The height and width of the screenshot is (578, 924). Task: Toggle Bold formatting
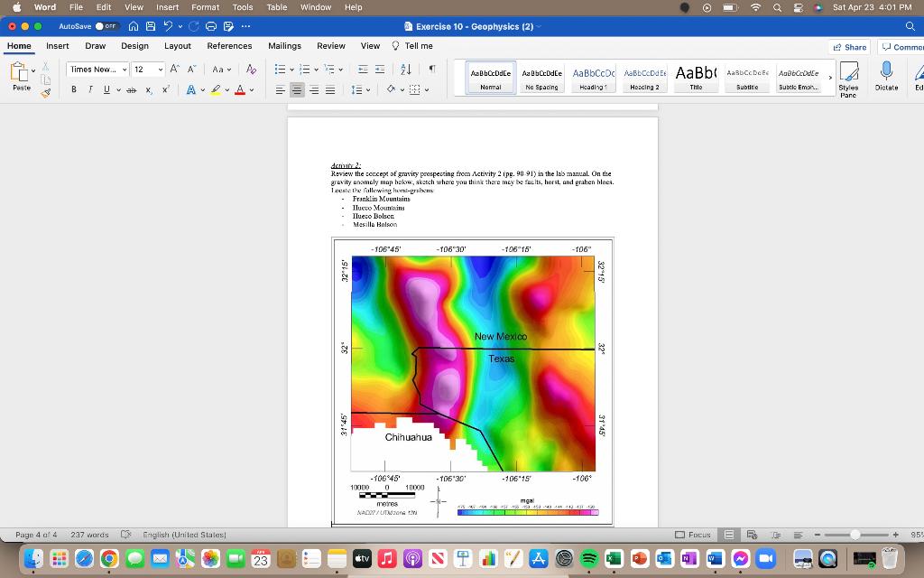point(74,89)
